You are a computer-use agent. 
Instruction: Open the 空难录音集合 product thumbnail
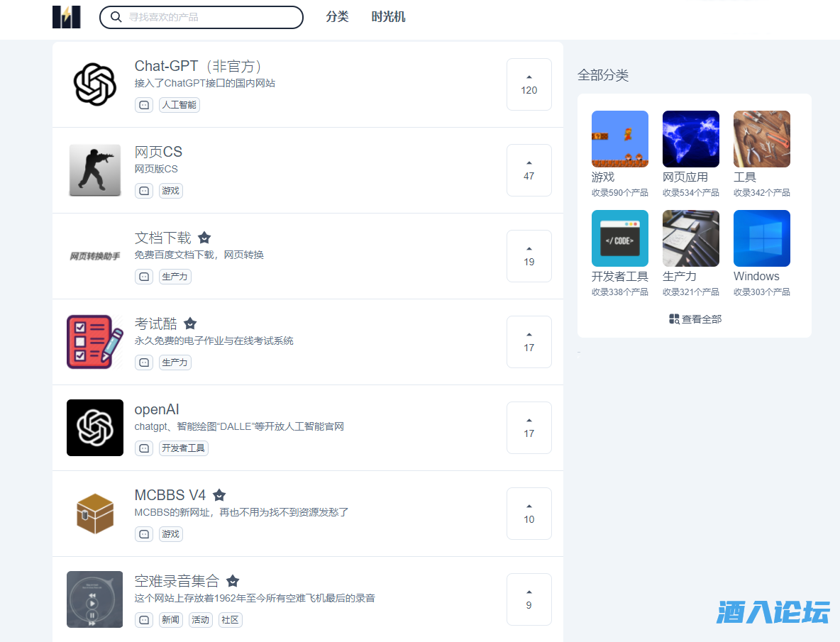(95, 599)
